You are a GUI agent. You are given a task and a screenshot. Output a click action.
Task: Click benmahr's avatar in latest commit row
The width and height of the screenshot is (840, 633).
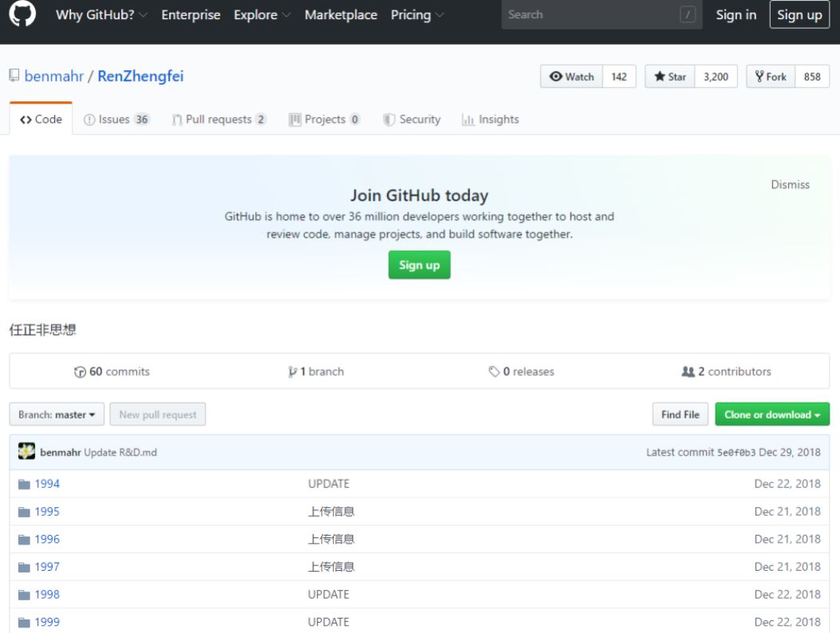click(x=26, y=451)
